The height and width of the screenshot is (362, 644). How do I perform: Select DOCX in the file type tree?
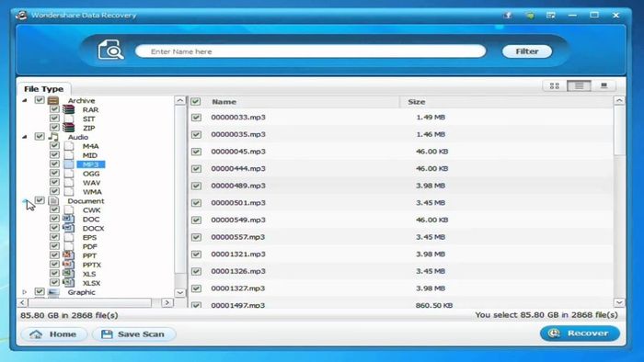(93, 229)
